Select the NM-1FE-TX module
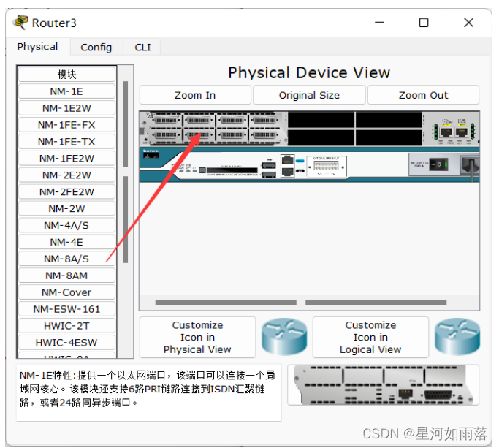The image size is (499, 448). pyautogui.click(x=66, y=141)
